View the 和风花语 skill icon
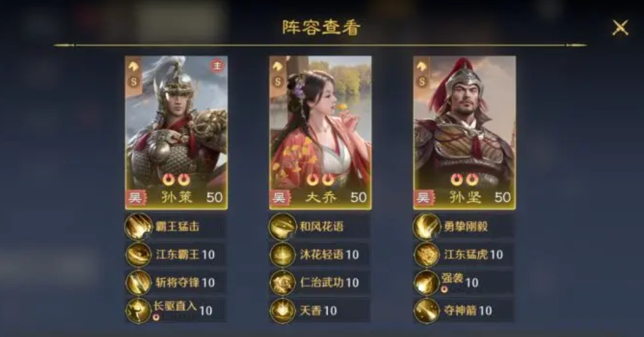Image resolution: width=644 pixels, height=337 pixels. point(283,227)
